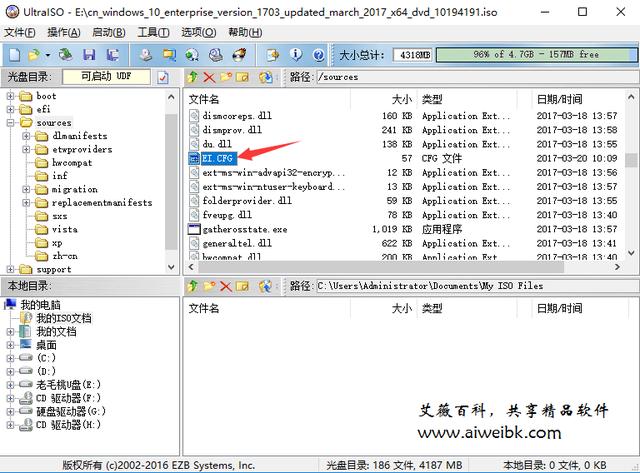The image size is (640, 473).
Task: Click the Open file folder icon
Action: coord(35,54)
